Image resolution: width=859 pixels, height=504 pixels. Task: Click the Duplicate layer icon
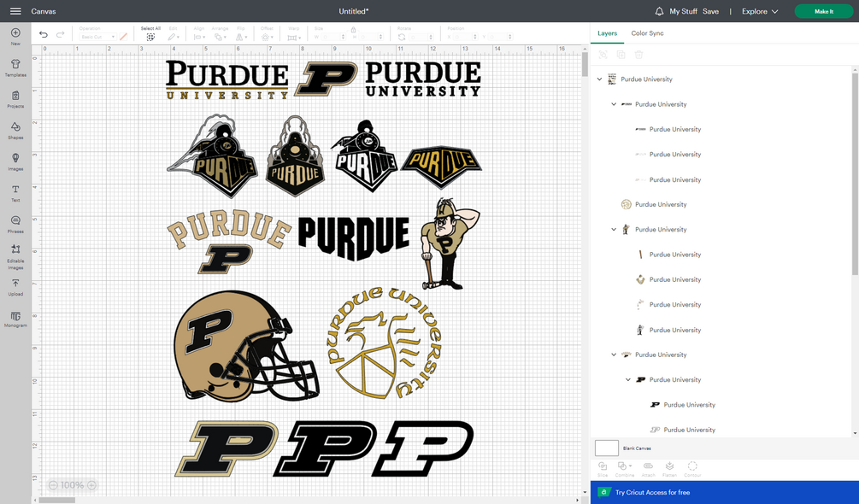[621, 55]
